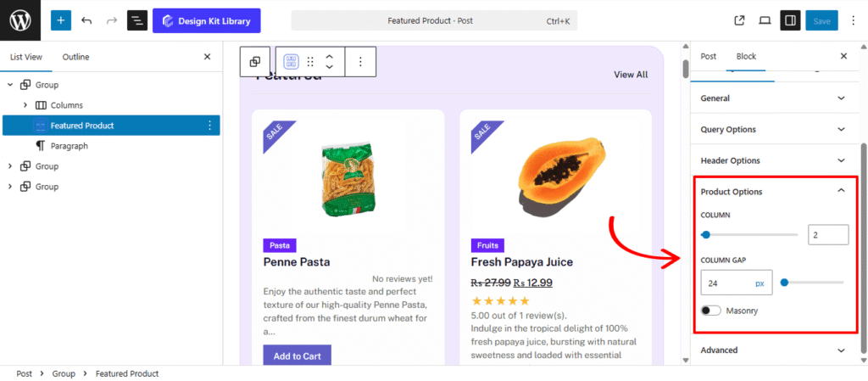The height and width of the screenshot is (381, 868).
Task: Open block toolbar three-dot options
Action: coord(360,62)
